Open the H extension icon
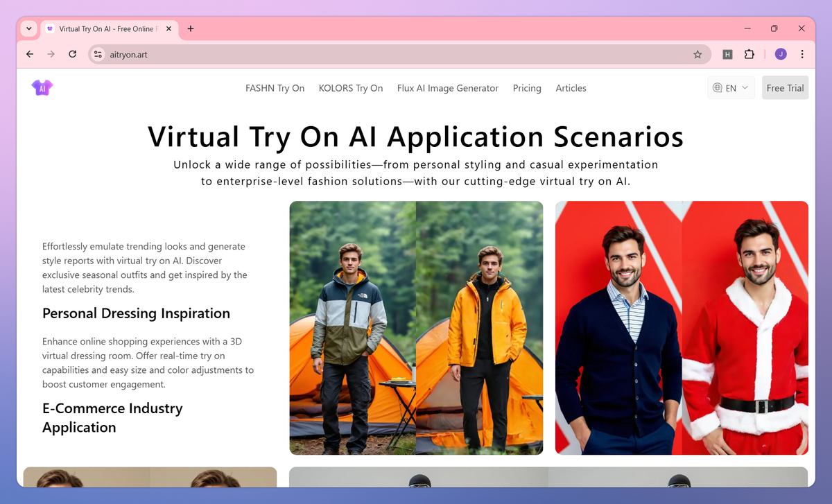The width and height of the screenshot is (832, 504). point(727,54)
